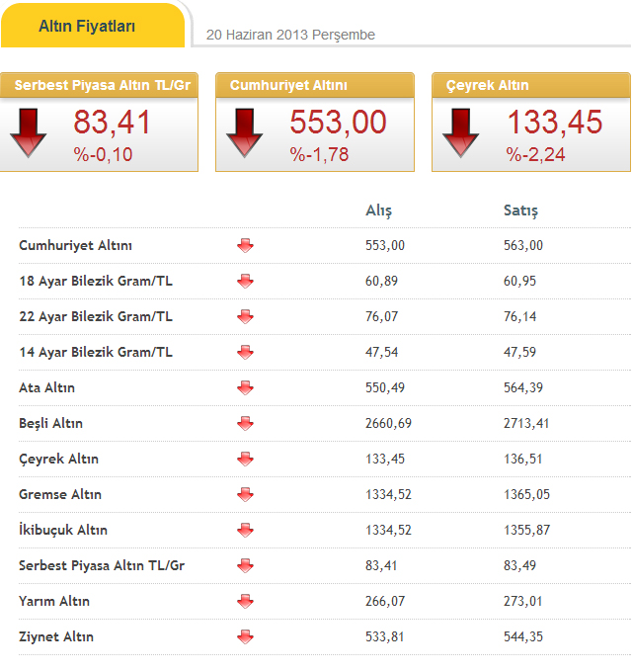Screen dimensions: 633x672
Task: Click the Alış column header
Action: [379, 210]
